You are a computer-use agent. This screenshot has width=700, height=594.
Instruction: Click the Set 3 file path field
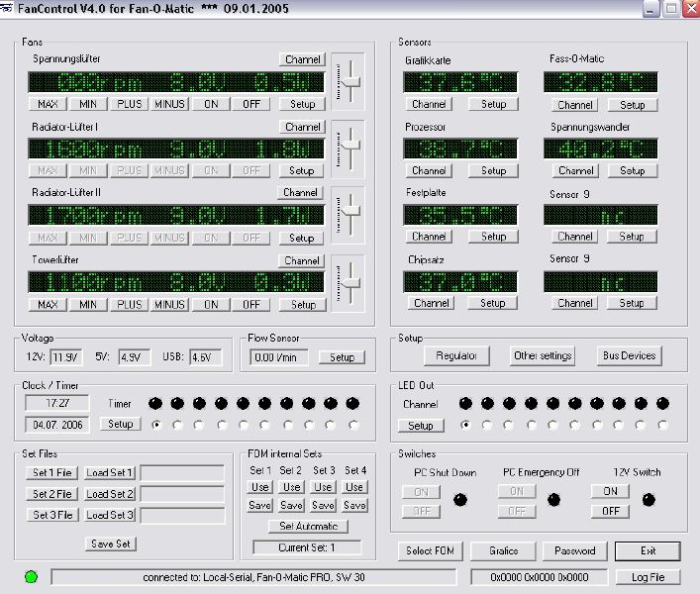click(182, 515)
